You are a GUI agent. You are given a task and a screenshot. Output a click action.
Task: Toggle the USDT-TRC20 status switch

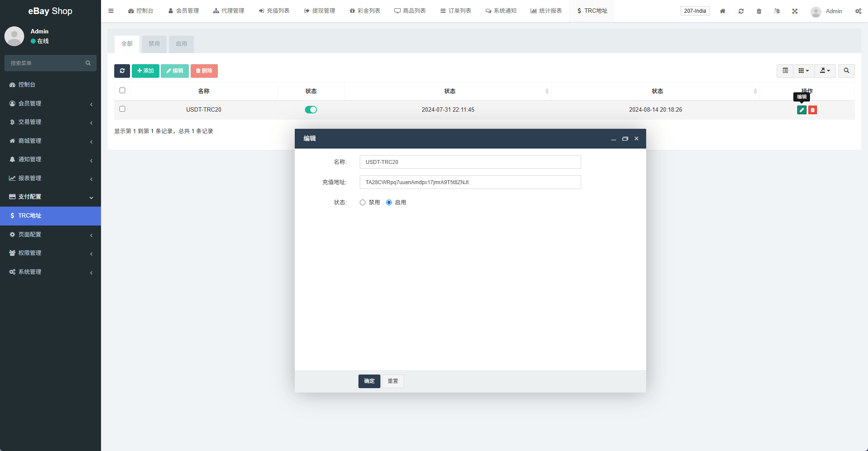311,110
